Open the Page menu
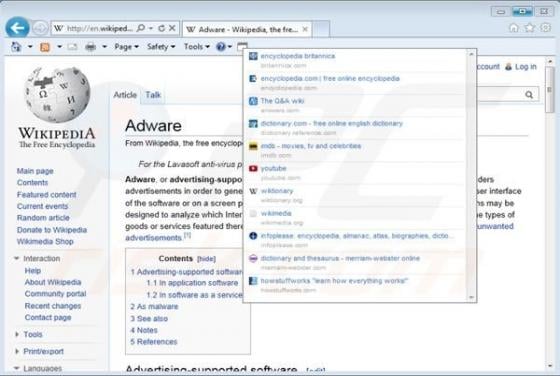Screen dimensions: 560x376 click(126, 47)
